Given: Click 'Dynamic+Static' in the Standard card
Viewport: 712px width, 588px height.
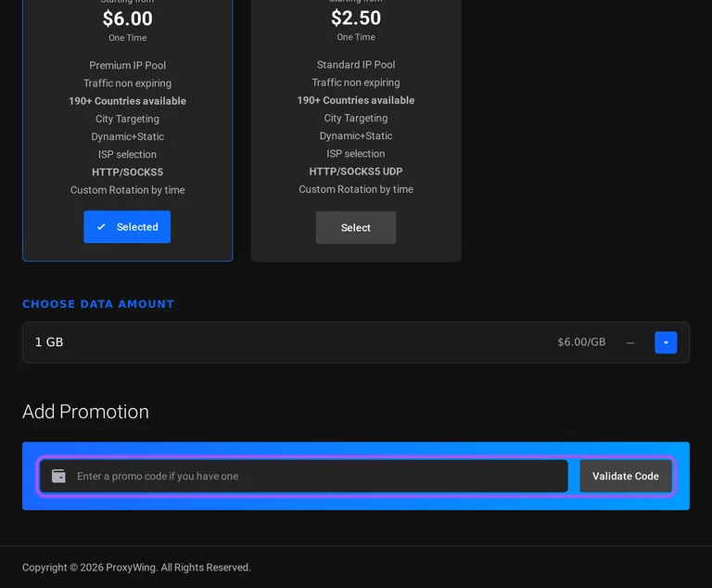Looking at the screenshot, I should 356,135.
